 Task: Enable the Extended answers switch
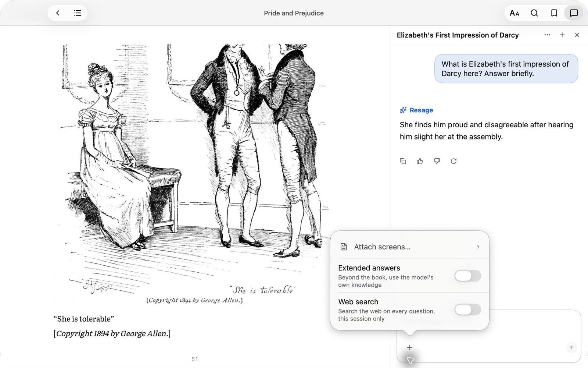pyautogui.click(x=467, y=276)
